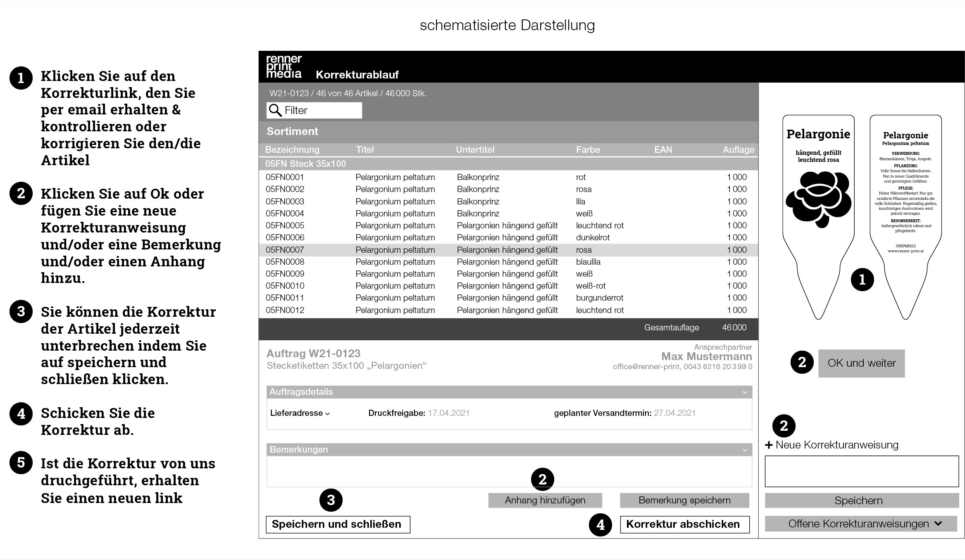Screen dimensions: 965x560
Task: Sort by the Untertitel column header
Action: tap(475, 149)
